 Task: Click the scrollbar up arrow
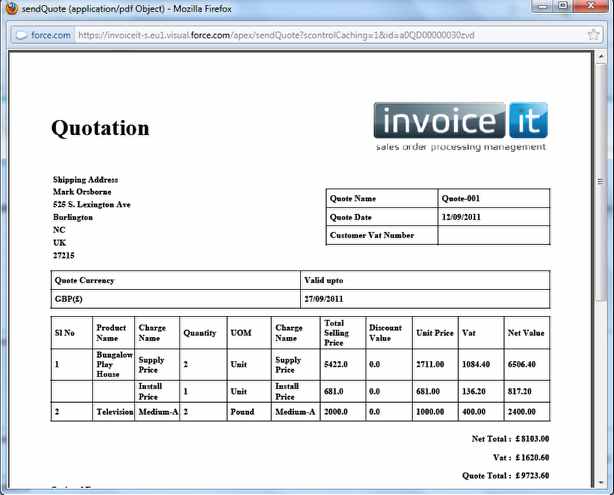pyautogui.click(x=601, y=57)
